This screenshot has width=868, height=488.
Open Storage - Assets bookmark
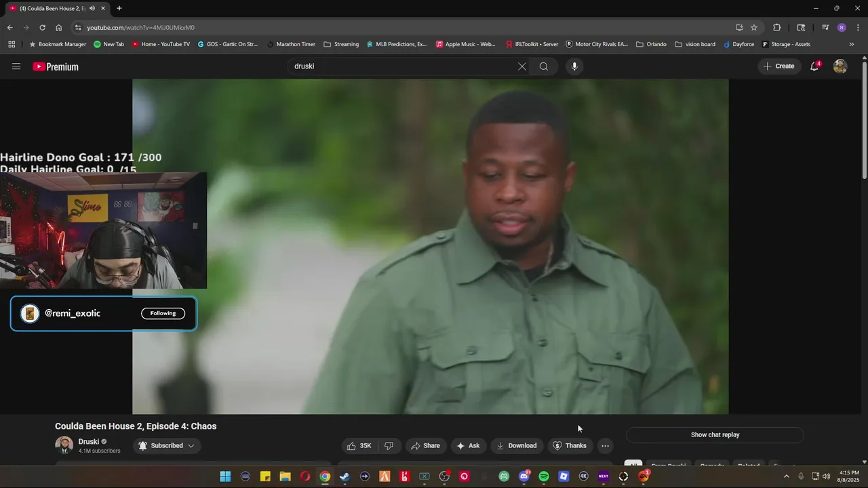coord(786,44)
